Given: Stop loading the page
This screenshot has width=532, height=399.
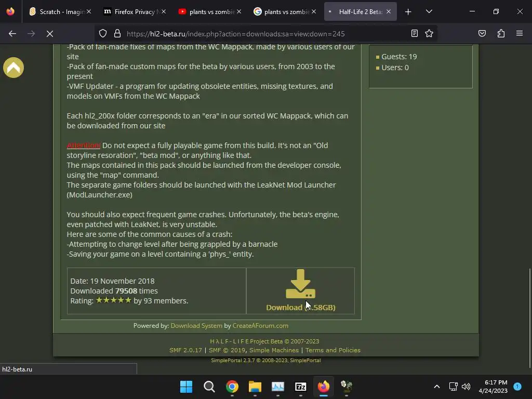Looking at the screenshot, I should 50,34.
